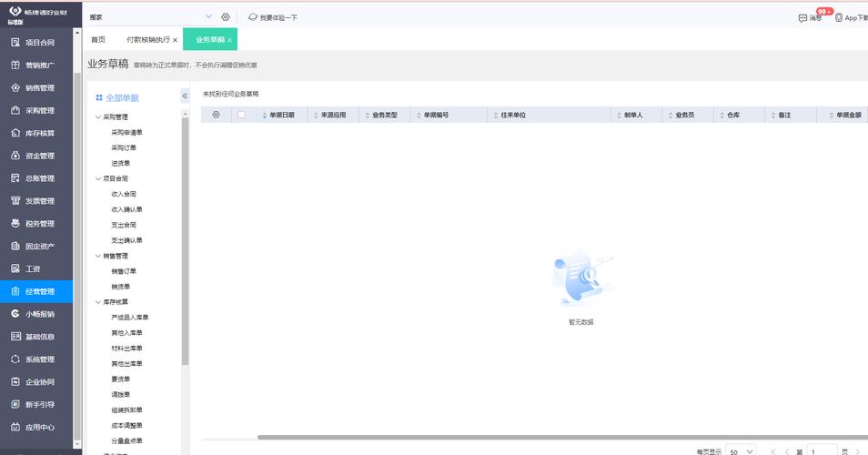Collapse the 采购管理 tree group

(x=98, y=117)
